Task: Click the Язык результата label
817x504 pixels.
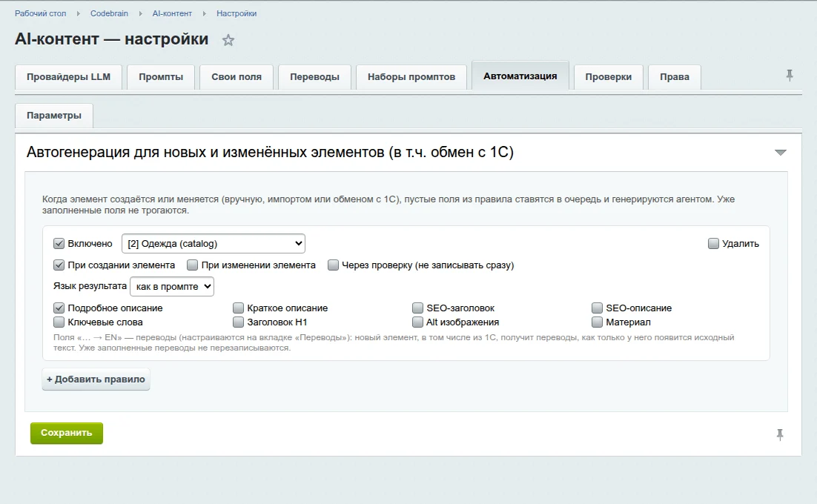Action: [90, 286]
